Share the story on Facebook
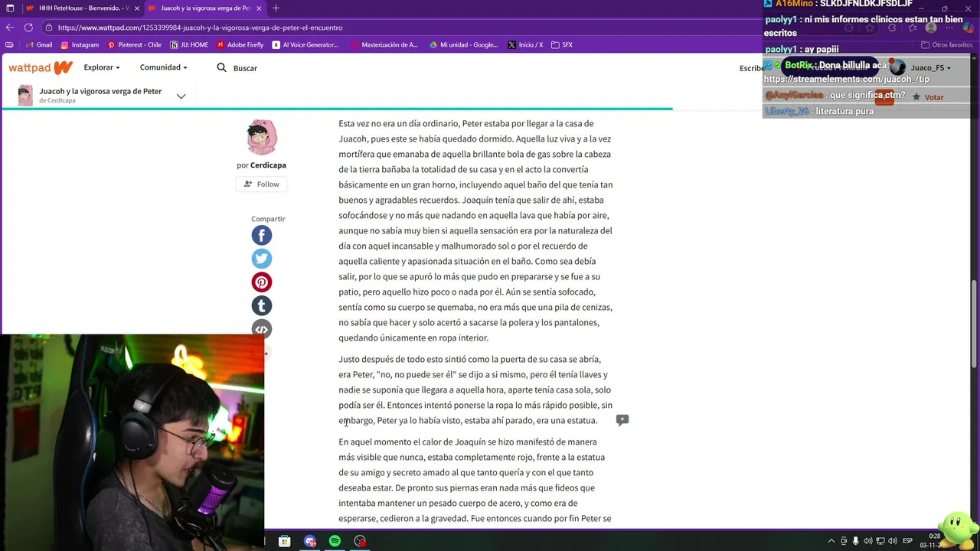Viewport: 980px width, 551px height. pos(262,236)
